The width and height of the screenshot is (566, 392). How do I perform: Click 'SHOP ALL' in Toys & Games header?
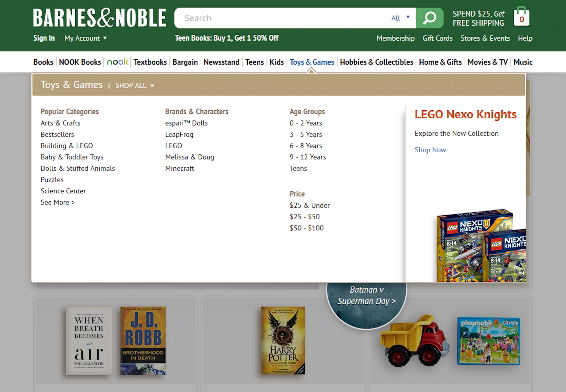tap(131, 85)
